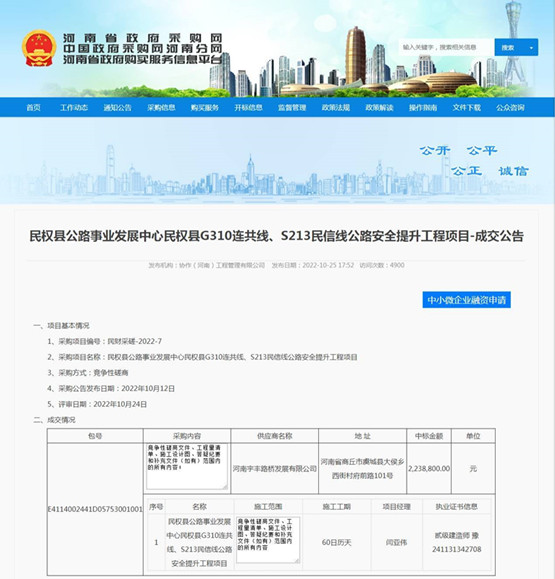Screen dimensions: 555x579
Task: Go to 文件下载 page
Action: (x=467, y=107)
